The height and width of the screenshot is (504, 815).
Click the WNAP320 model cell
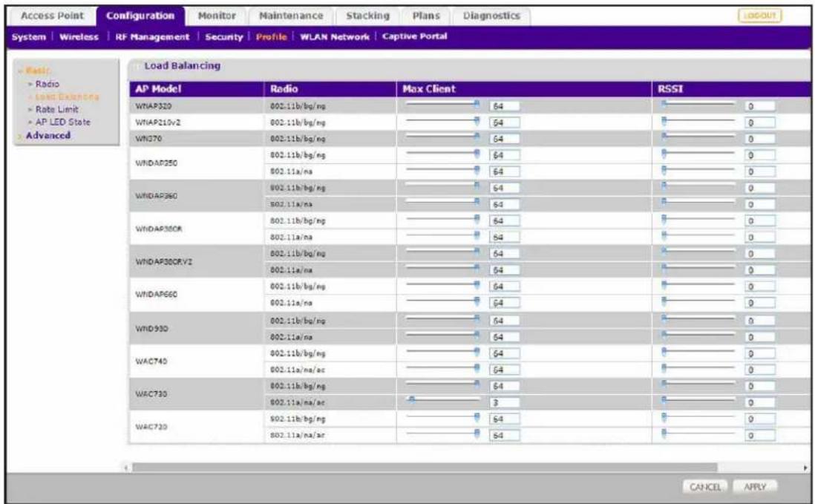[x=197, y=106]
